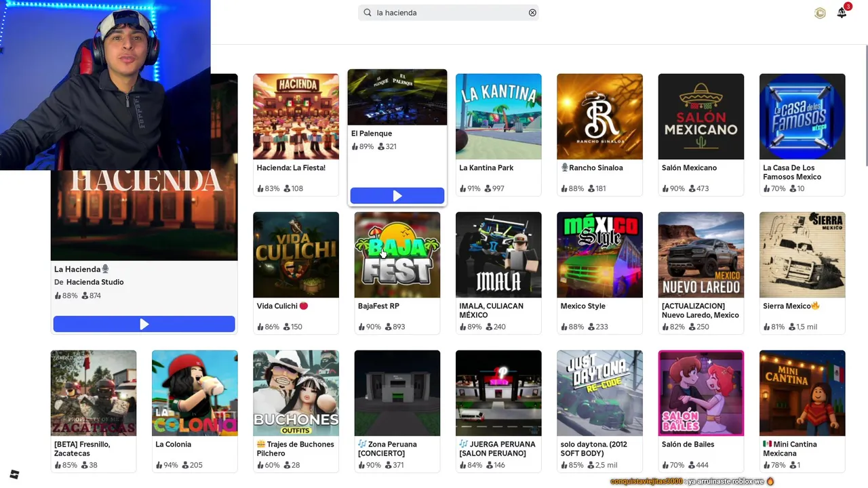Open the Hacienda Studio creator link
The width and height of the screenshot is (868, 488).
coord(95,282)
